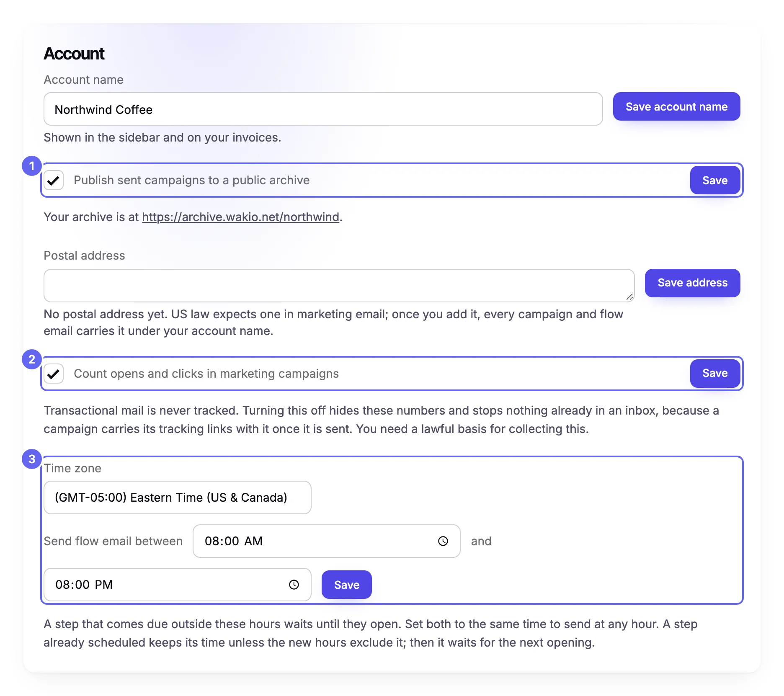This screenshot has width=784, height=696.
Task: Select the 08:00 AM start time field
Action: pos(326,541)
